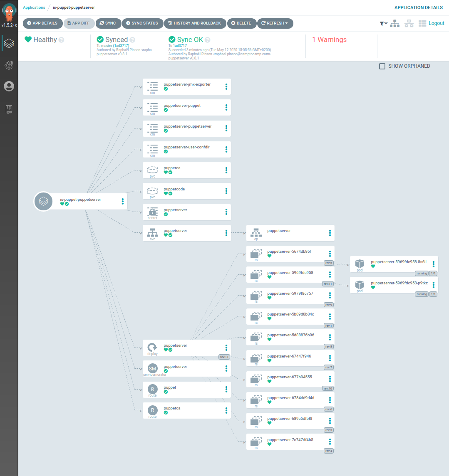Open Settings via the sidebar gear icon
Image resolution: width=449 pixels, height=476 pixels.
click(x=9, y=65)
